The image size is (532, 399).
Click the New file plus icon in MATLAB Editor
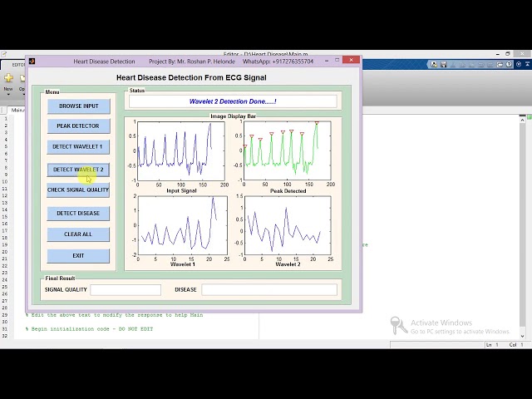click(8, 78)
